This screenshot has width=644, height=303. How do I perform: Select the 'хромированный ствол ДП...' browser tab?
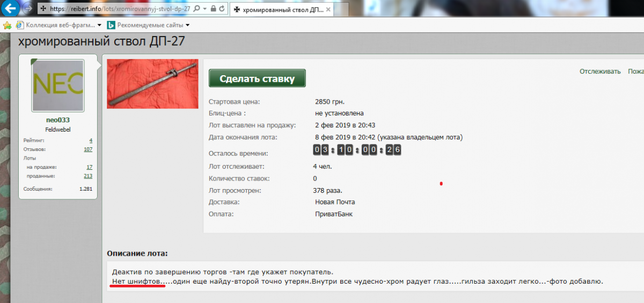coord(281,9)
